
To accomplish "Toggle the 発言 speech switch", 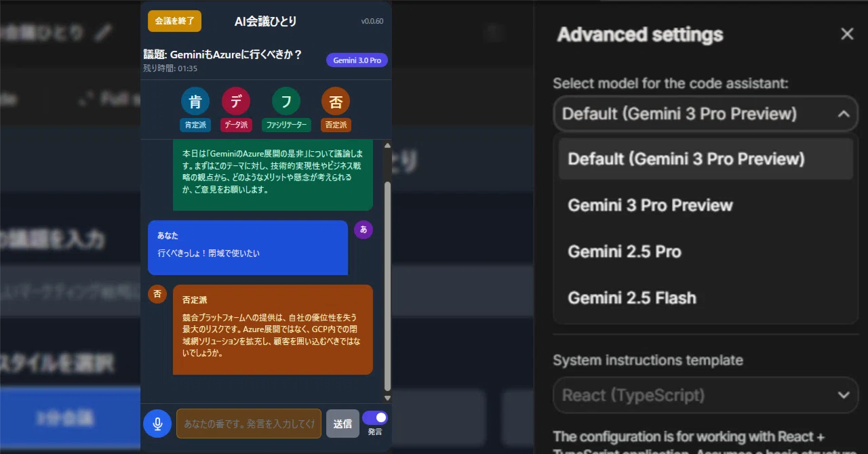I will tap(374, 417).
